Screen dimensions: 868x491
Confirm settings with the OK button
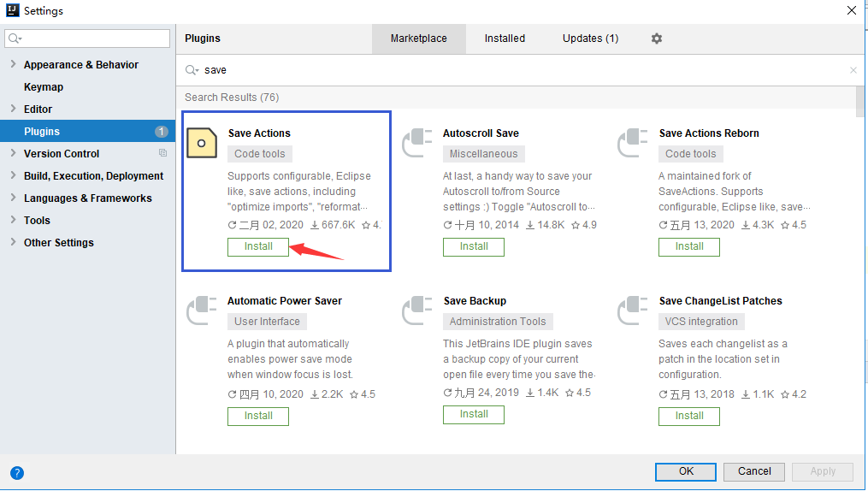point(686,471)
